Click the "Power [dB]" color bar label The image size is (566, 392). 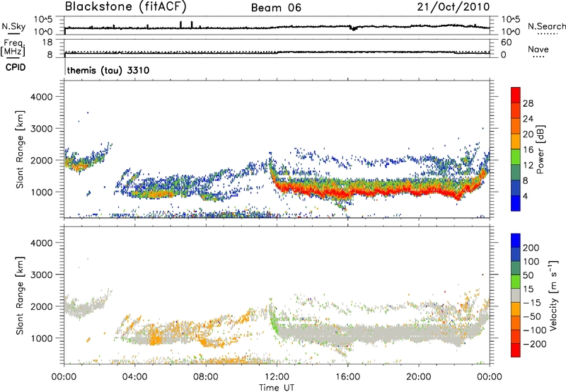pyautogui.click(x=540, y=149)
